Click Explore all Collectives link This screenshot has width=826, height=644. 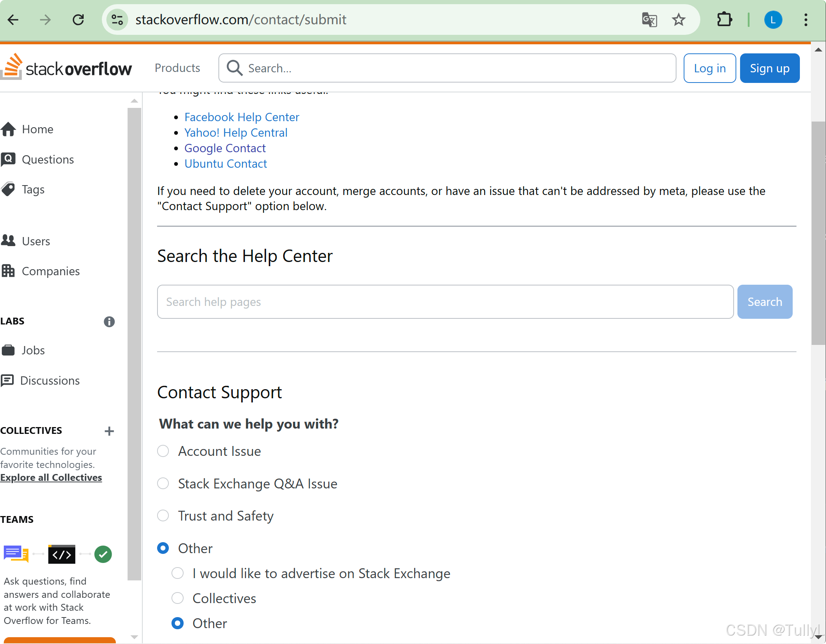[x=51, y=477]
